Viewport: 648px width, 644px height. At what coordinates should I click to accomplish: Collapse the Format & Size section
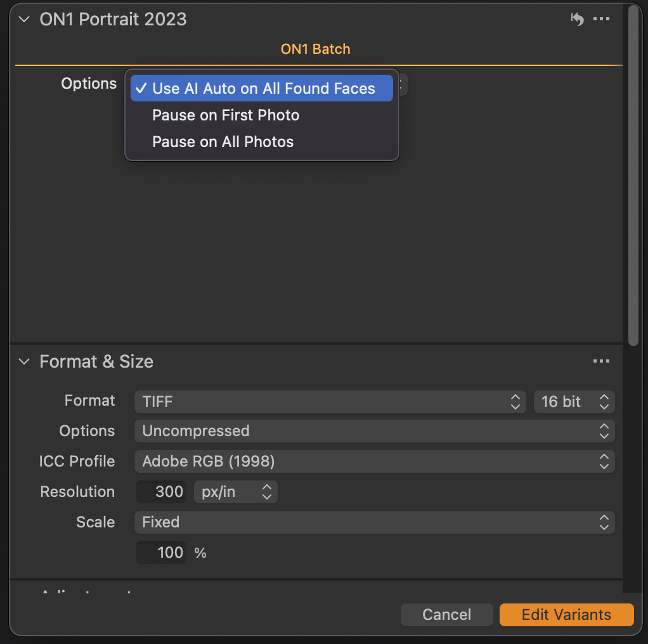[x=24, y=361]
